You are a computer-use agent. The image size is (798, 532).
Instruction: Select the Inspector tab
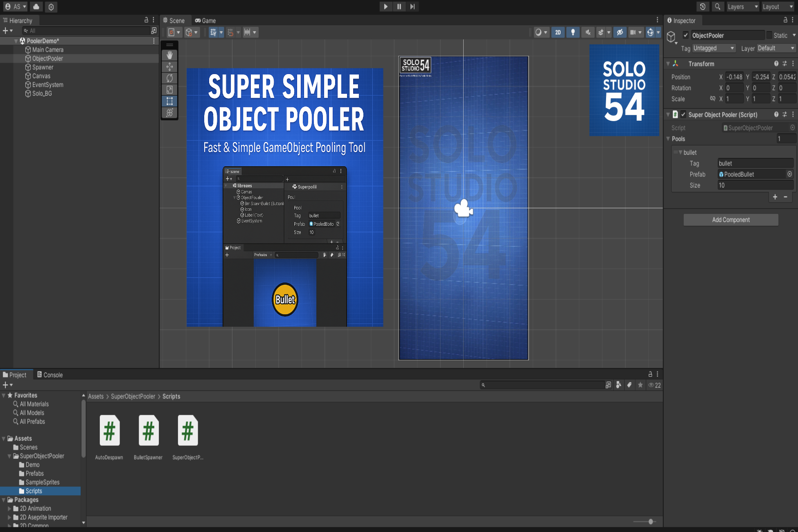[x=681, y=20]
